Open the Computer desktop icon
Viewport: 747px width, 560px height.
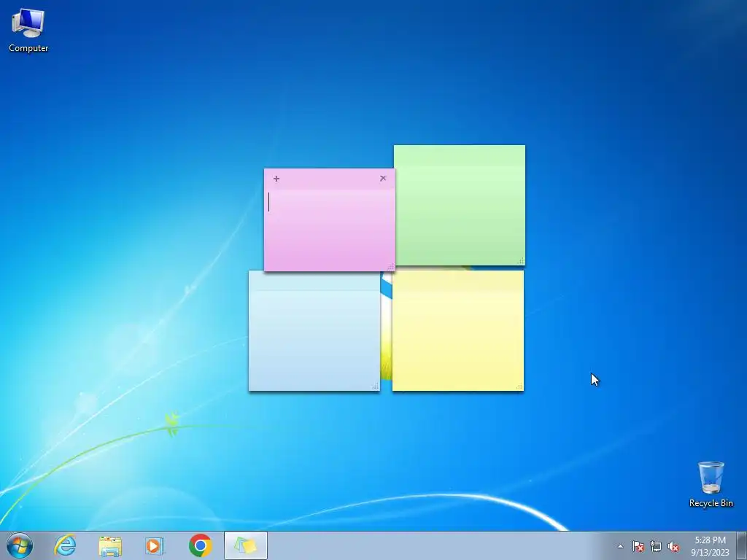(28, 31)
